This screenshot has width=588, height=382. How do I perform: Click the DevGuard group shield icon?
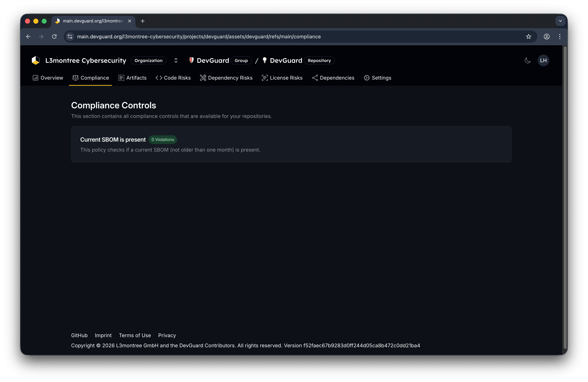point(192,60)
